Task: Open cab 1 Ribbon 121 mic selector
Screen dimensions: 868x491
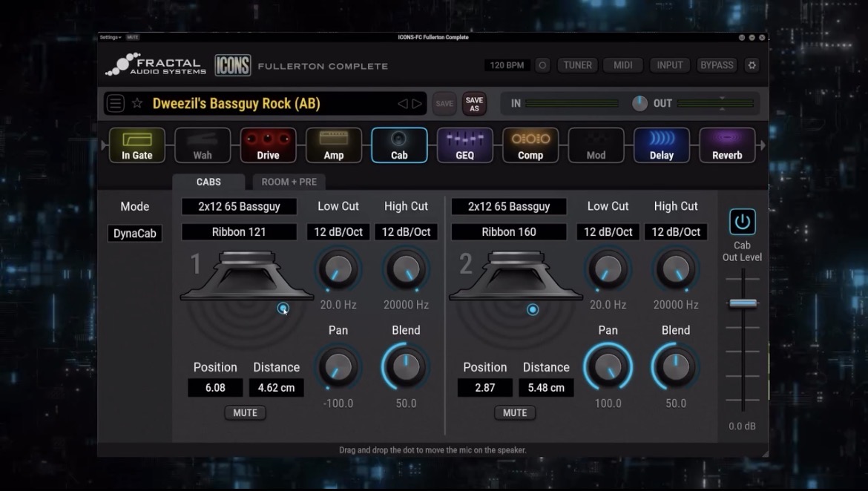Action: 239,232
